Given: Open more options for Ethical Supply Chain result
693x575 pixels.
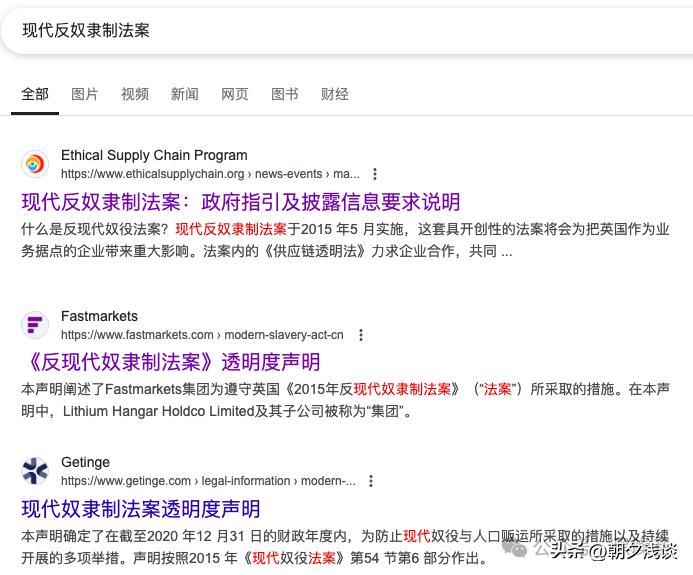Looking at the screenshot, I should (375, 174).
